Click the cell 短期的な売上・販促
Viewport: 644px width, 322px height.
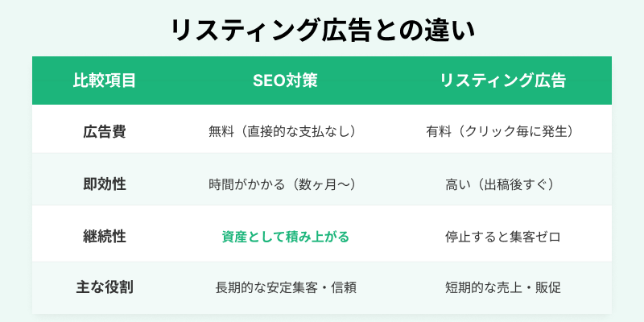502,287
